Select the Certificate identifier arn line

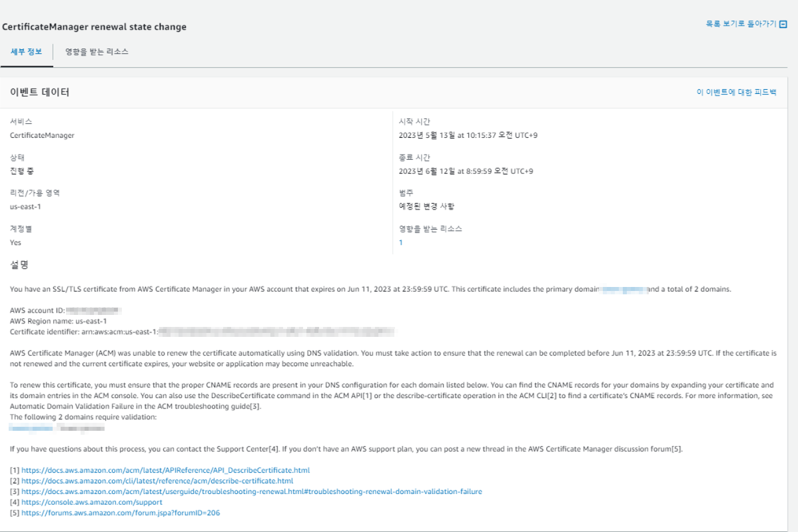click(x=202, y=332)
